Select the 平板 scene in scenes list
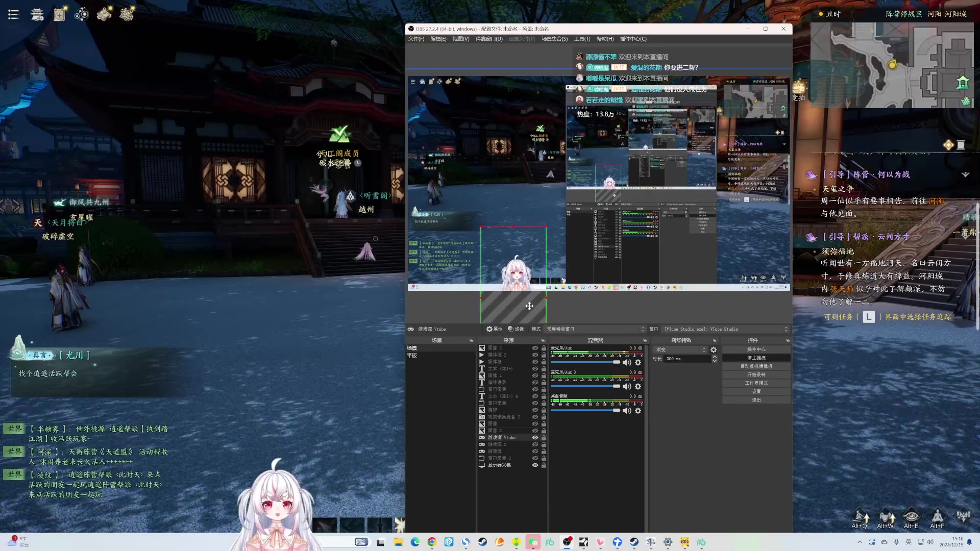Viewport: 980px width, 551px height. pos(440,356)
